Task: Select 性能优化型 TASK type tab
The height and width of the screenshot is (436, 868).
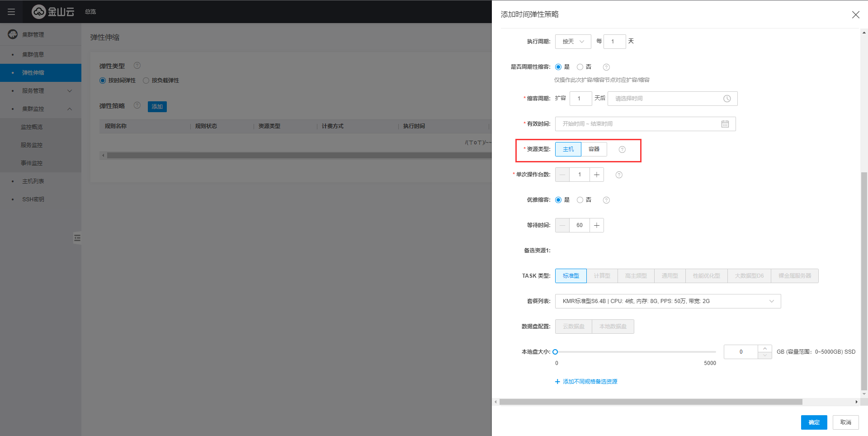Action: coord(707,276)
